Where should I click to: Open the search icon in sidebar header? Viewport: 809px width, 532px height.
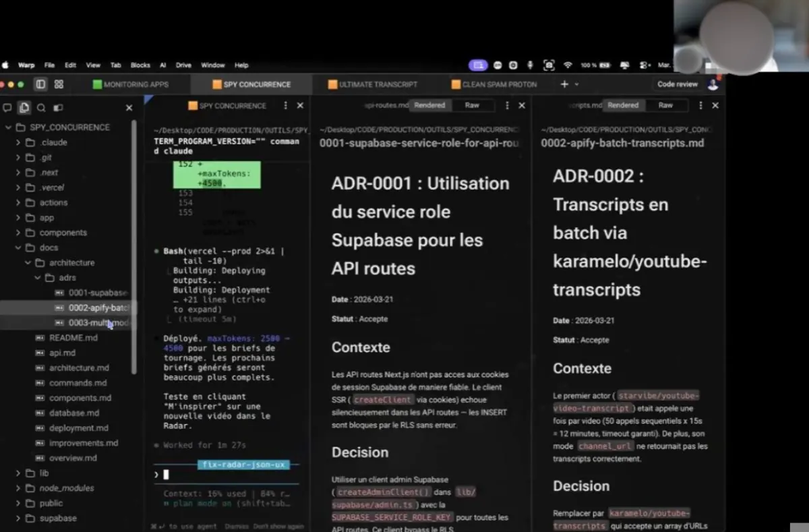point(41,107)
